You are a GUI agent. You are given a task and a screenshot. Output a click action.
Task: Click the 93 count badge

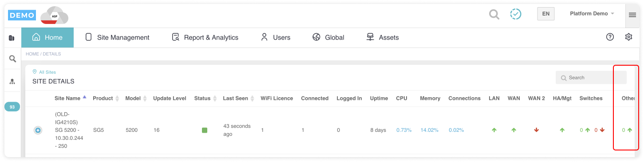pyautogui.click(x=12, y=107)
